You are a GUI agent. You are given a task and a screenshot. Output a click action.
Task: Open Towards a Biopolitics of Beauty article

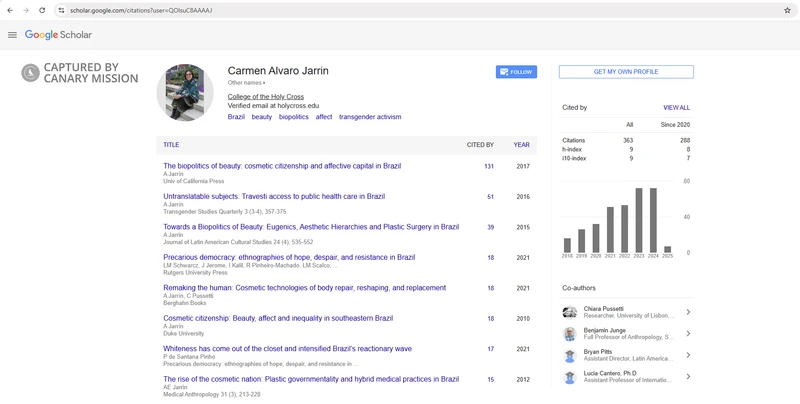point(311,227)
